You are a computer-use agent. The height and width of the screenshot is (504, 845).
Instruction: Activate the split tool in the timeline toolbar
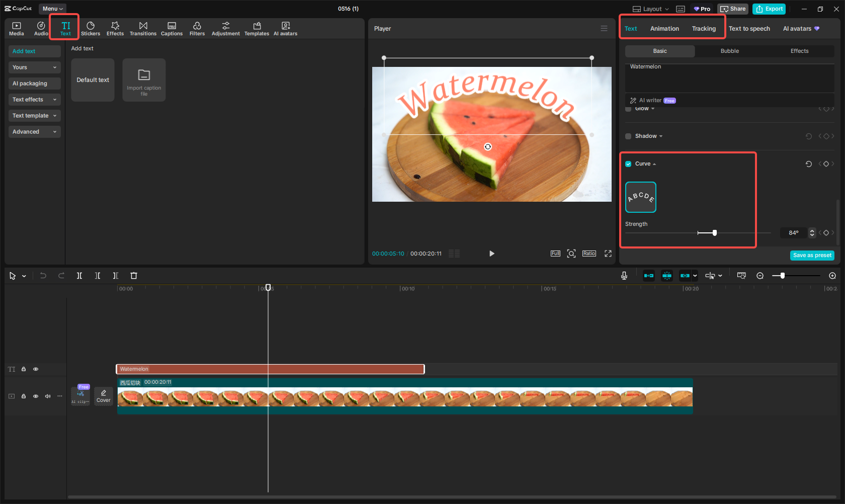pos(79,276)
